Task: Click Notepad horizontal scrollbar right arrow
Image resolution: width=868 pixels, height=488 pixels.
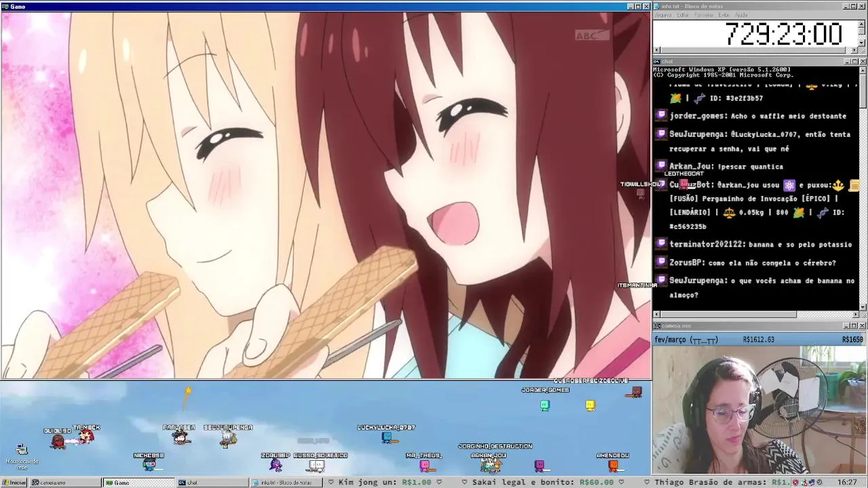Action: (x=854, y=50)
